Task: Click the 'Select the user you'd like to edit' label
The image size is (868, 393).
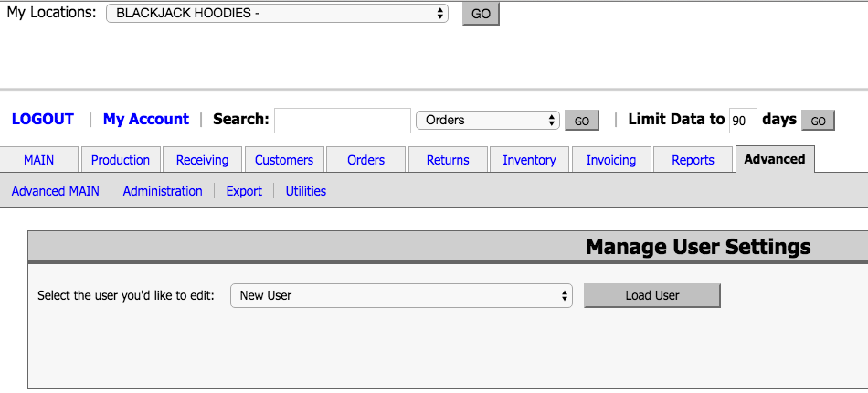Action: [x=126, y=295]
